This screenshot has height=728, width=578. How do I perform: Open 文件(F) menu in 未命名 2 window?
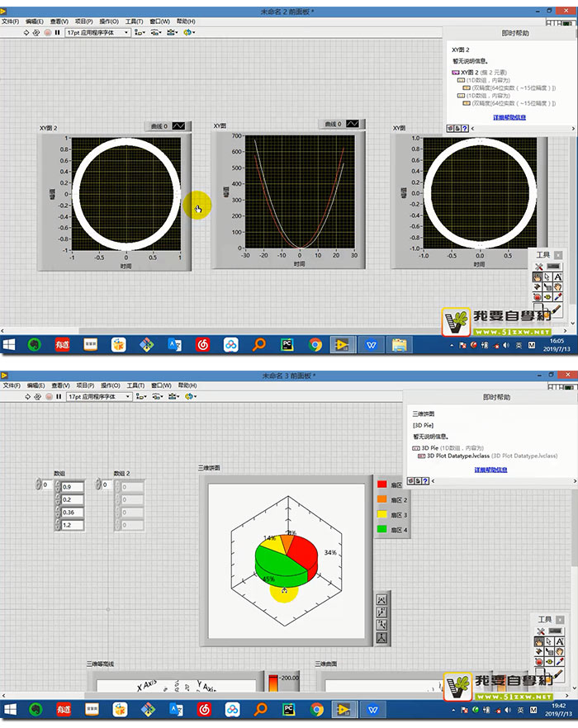[x=10, y=21]
